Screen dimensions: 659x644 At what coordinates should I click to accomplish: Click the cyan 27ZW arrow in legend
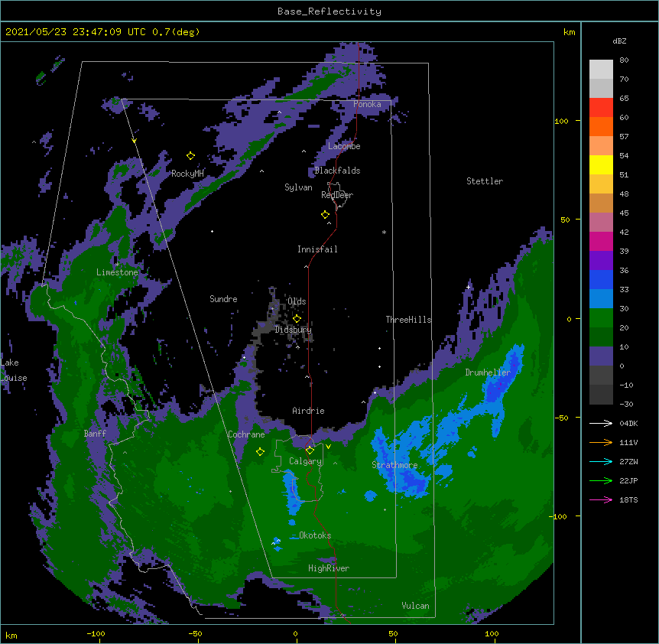[x=601, y=461]
